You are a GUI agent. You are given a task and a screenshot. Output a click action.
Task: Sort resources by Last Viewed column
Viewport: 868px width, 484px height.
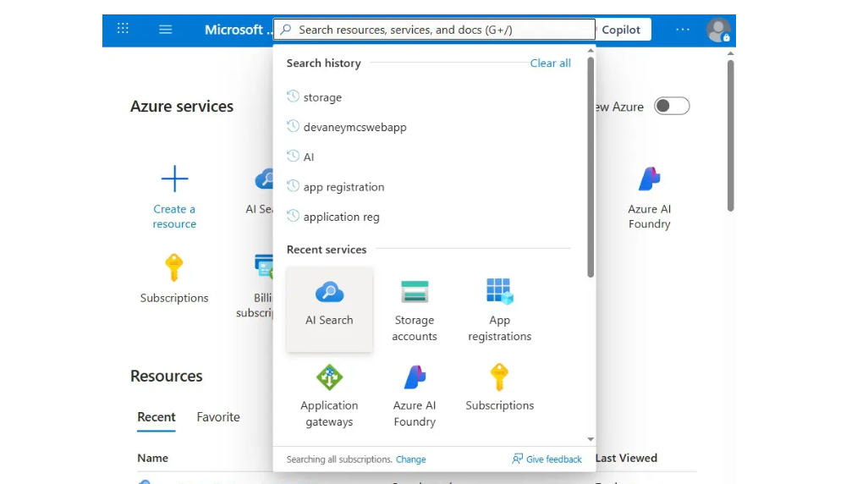(x=626, y=458)
